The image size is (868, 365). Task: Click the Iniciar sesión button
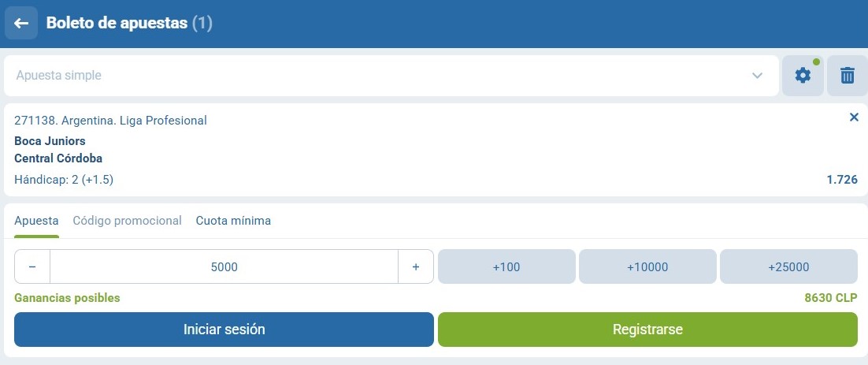pos(224,330)
